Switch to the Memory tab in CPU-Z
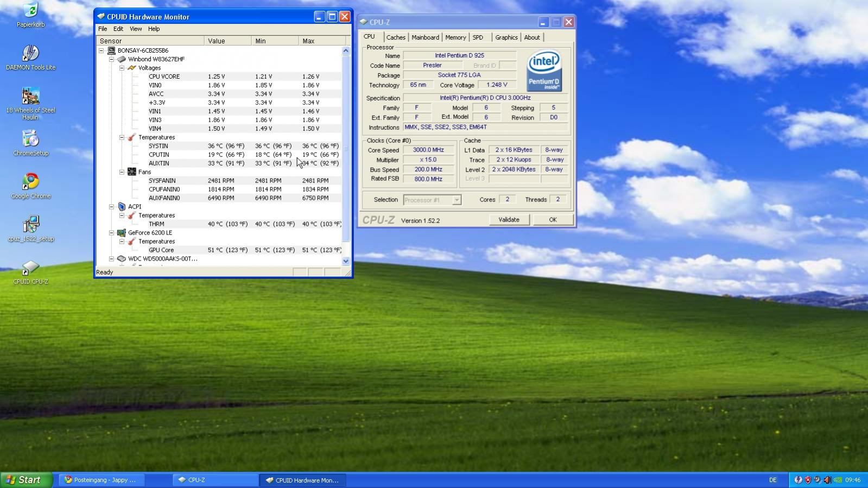Image resolution: width=868 pixels, height=488 pixels. [455, 37]
